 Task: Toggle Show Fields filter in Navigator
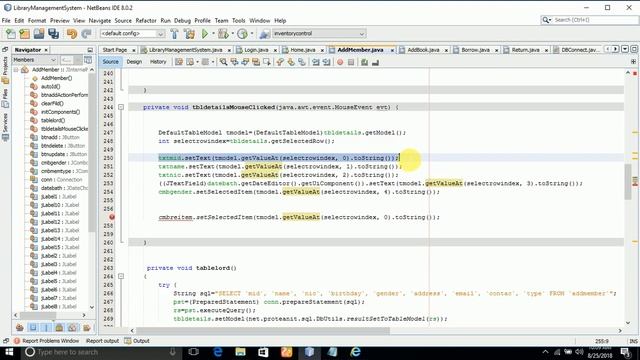[x=33, y=327]
